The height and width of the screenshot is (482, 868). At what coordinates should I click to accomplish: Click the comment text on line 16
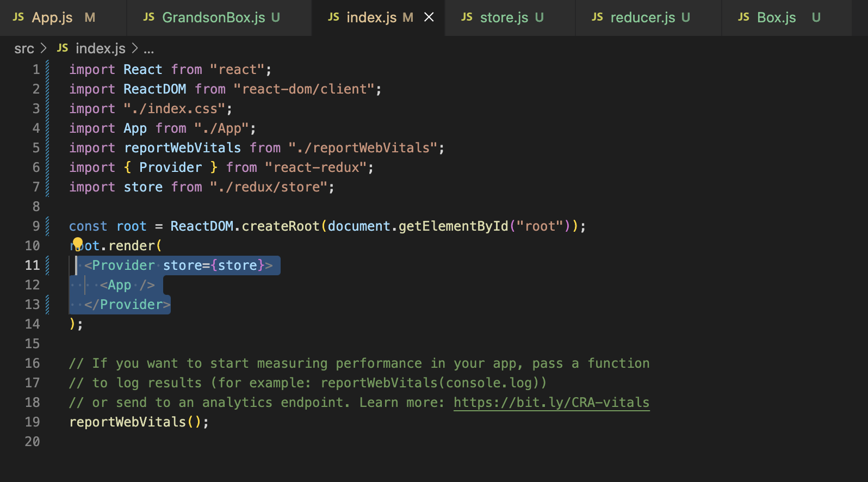coord(359,363)
